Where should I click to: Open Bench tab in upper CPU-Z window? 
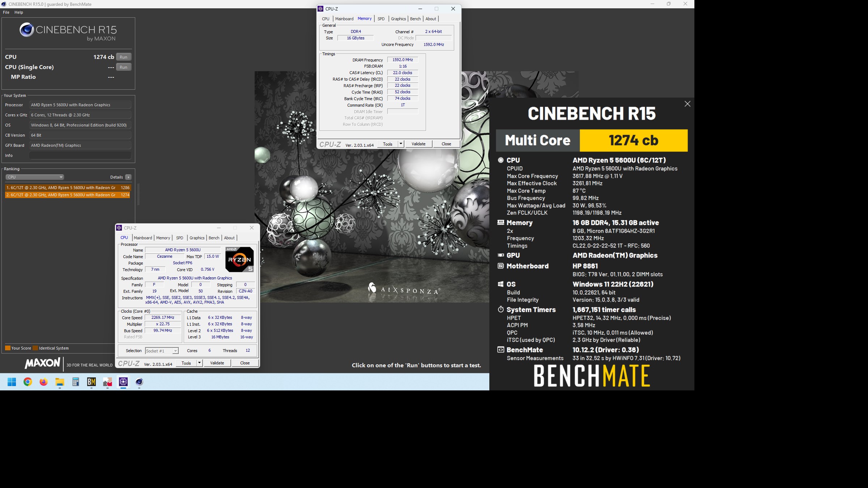pyautogui.click(x=416, y=19)
